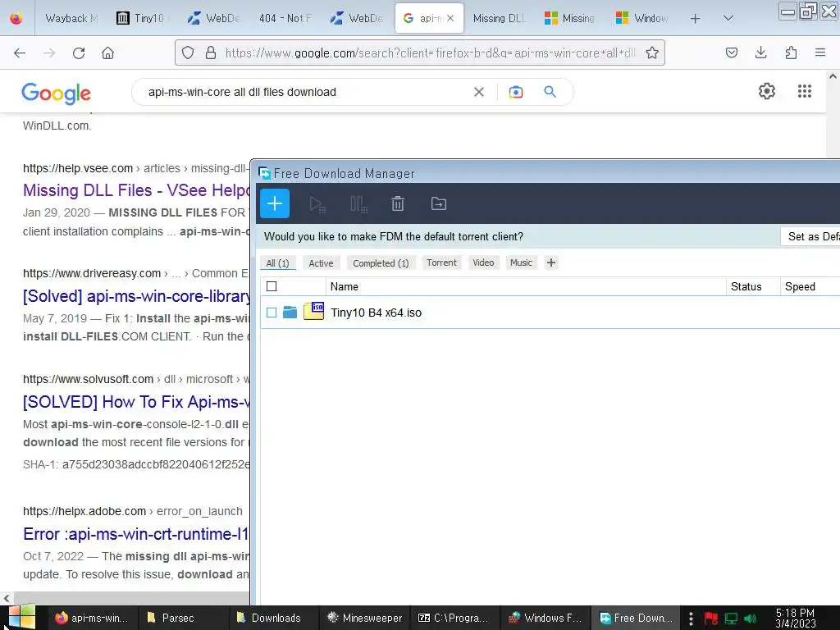This screenshot has height=630, width=840.
Task: Open the Firefox downloads panel
Action: point(760,52)
